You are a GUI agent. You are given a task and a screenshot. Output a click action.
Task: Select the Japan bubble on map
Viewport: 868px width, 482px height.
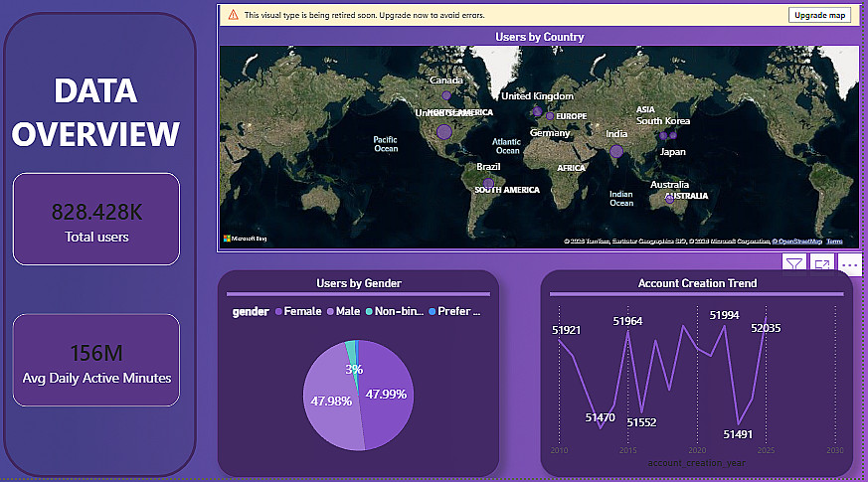pos(673,135)
